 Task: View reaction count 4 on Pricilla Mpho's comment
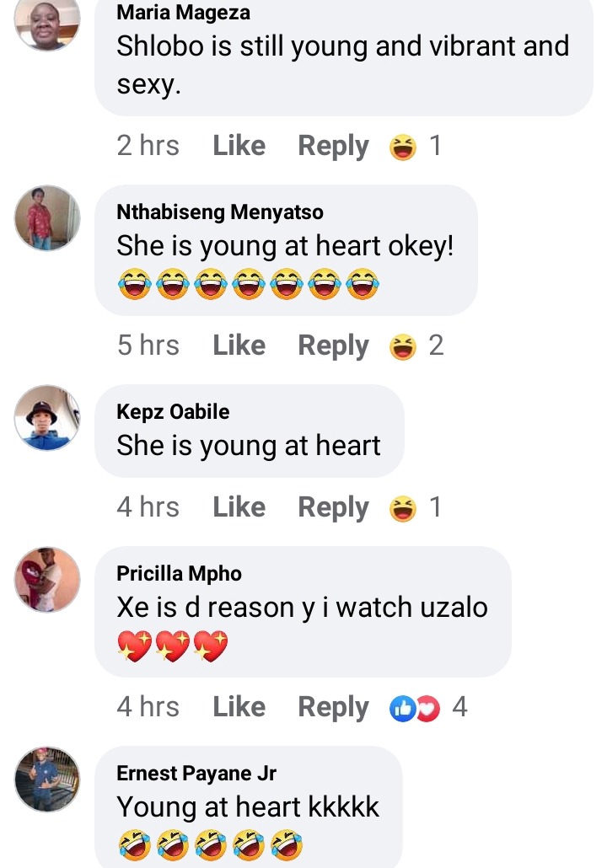(x=459, y=707)
